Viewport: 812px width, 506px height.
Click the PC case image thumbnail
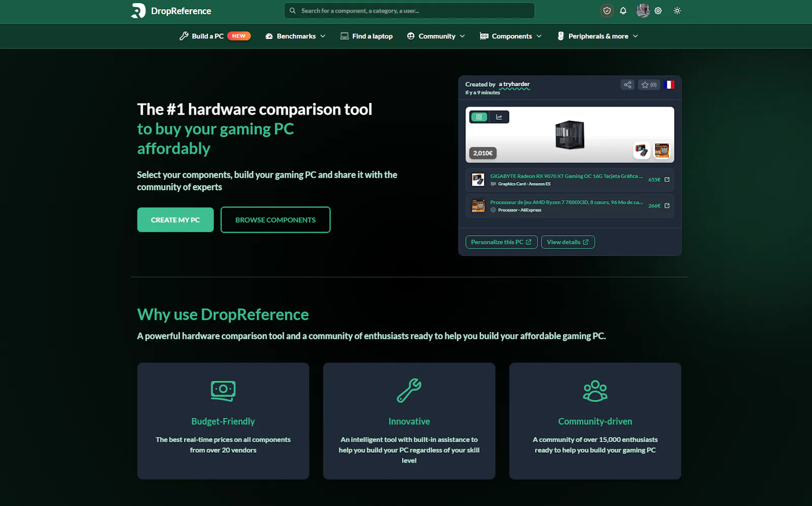click(570, 134)
